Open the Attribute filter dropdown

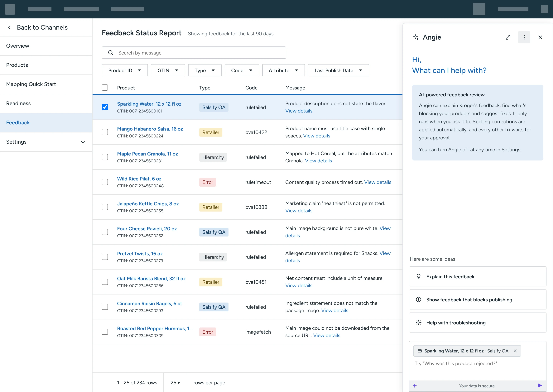click(x=283, y=70)
